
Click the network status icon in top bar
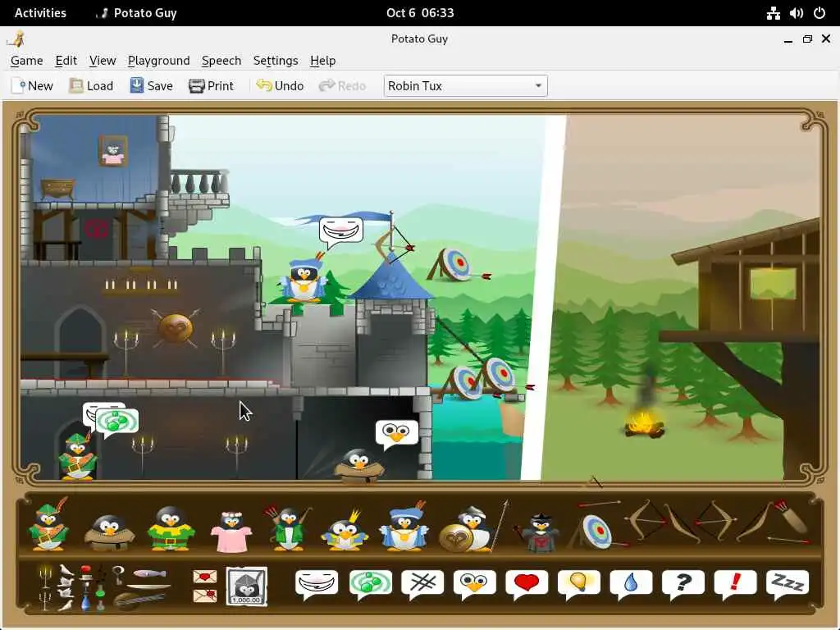pyautogui.click(x=773, y=13)
